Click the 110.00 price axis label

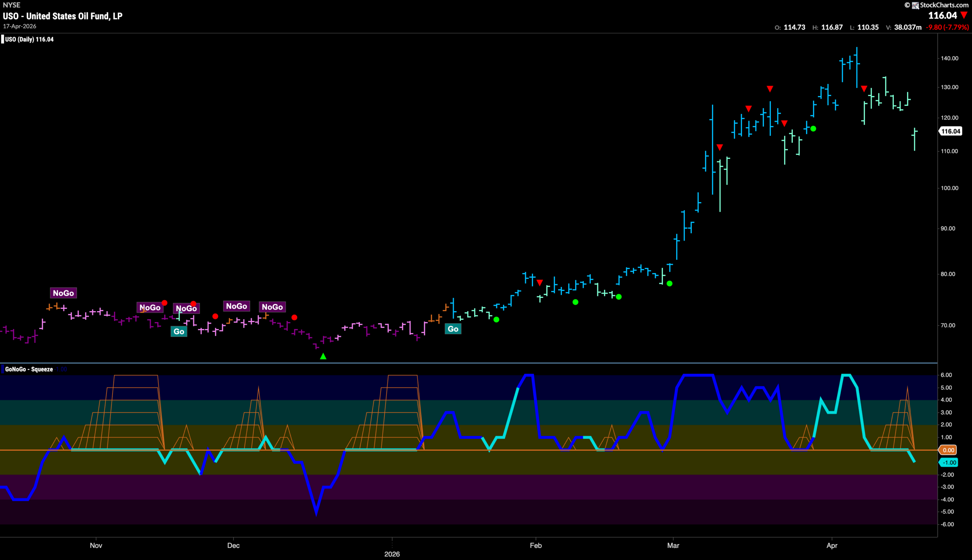[x=949, y=151]
